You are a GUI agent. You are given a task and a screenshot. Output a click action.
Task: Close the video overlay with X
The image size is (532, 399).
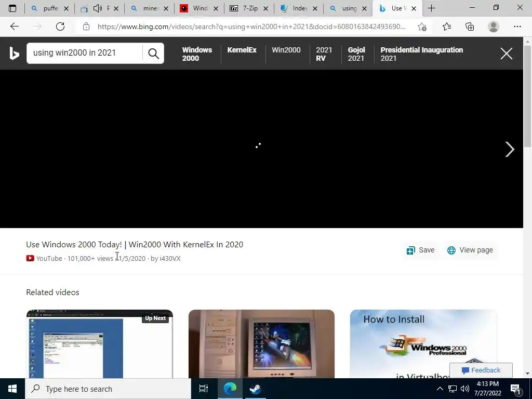[506, 54]
